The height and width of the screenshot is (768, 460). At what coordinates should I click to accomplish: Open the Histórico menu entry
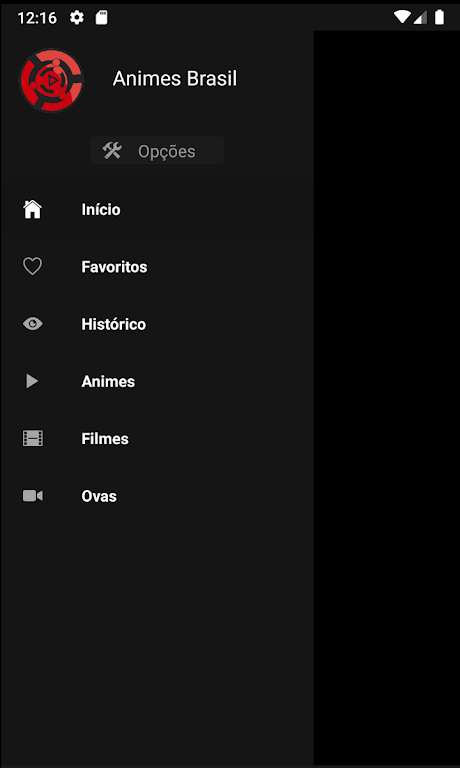(x=157, y=324)
